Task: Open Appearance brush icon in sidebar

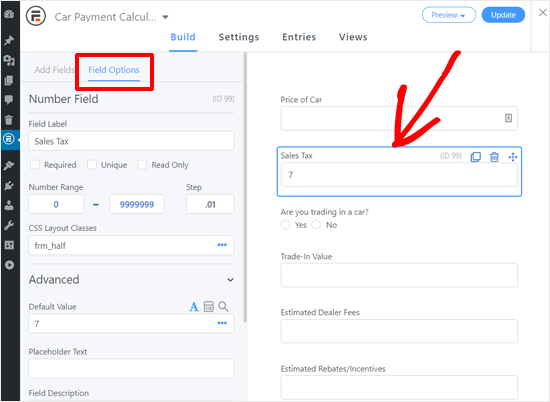Action: coord(9,165)
